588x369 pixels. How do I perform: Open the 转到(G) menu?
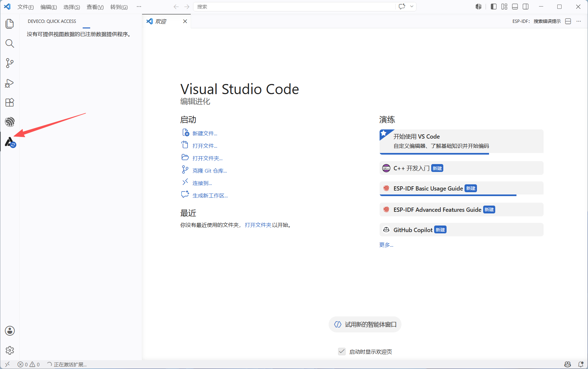[x=119, y=7]
